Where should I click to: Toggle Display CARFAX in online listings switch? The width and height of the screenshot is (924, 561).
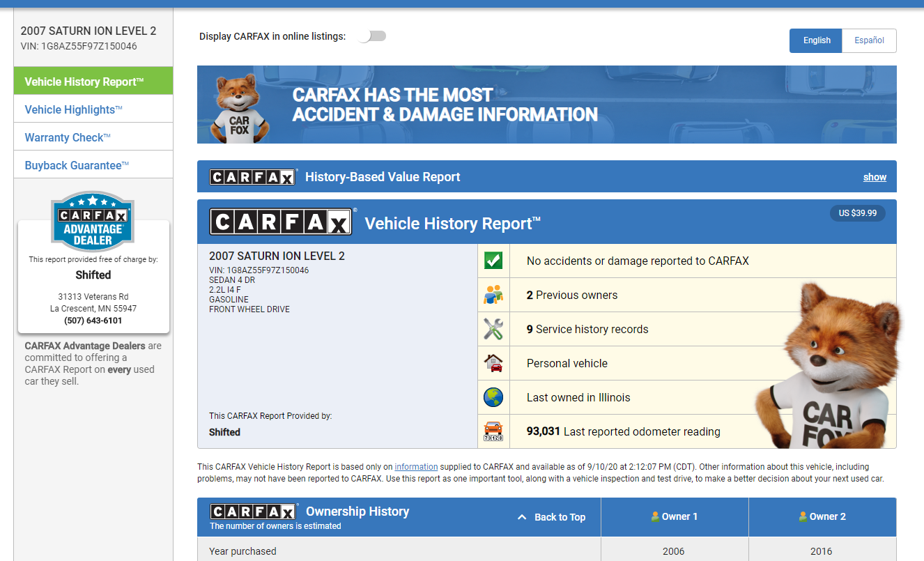pos(372,36)
